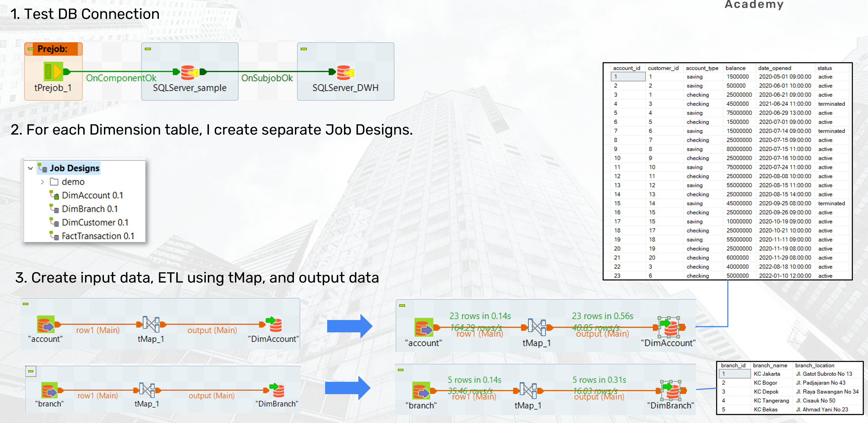
Task: Select the KC Bekas branch name cell
Action: pos(765,410)
